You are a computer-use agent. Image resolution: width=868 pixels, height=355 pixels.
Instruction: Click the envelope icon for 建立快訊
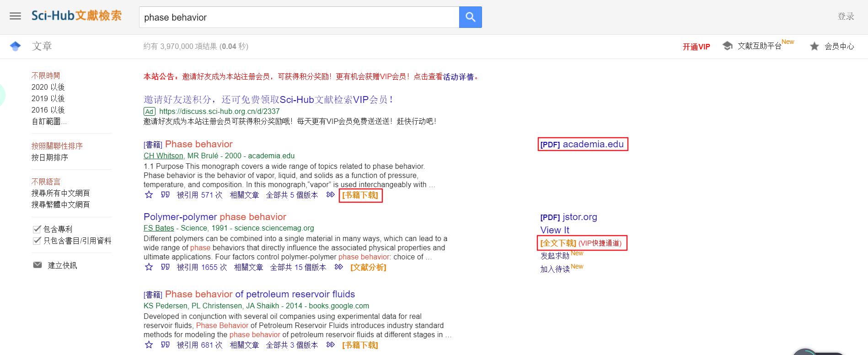tap(38, 265)
